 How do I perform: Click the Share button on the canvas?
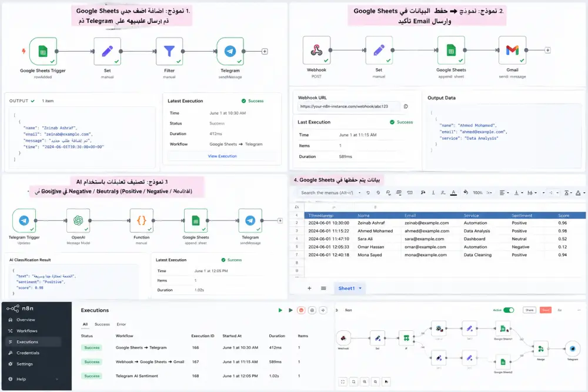529,310
